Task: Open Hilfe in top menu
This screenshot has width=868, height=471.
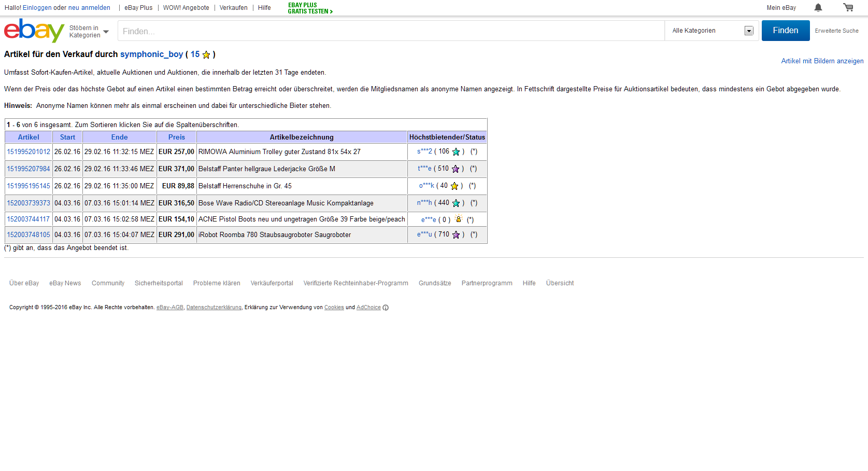Action: click(264, 8)
